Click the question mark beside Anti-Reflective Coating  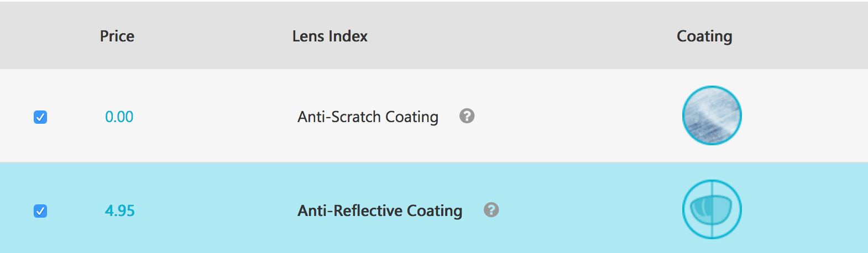491,210
